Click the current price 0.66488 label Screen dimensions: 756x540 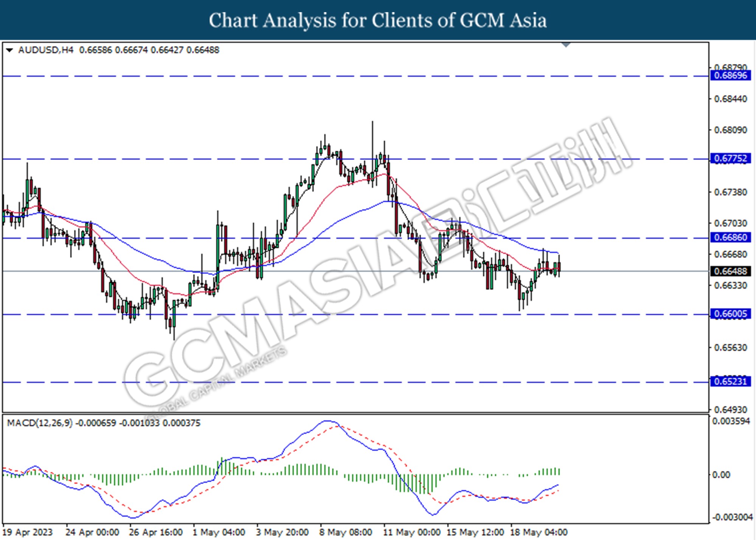[730, 271]
